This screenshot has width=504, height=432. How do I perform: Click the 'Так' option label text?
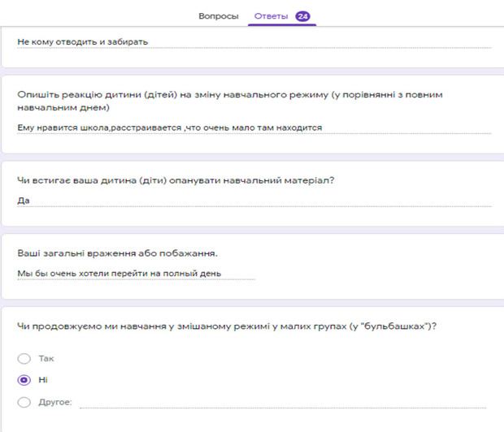[46, 358]
